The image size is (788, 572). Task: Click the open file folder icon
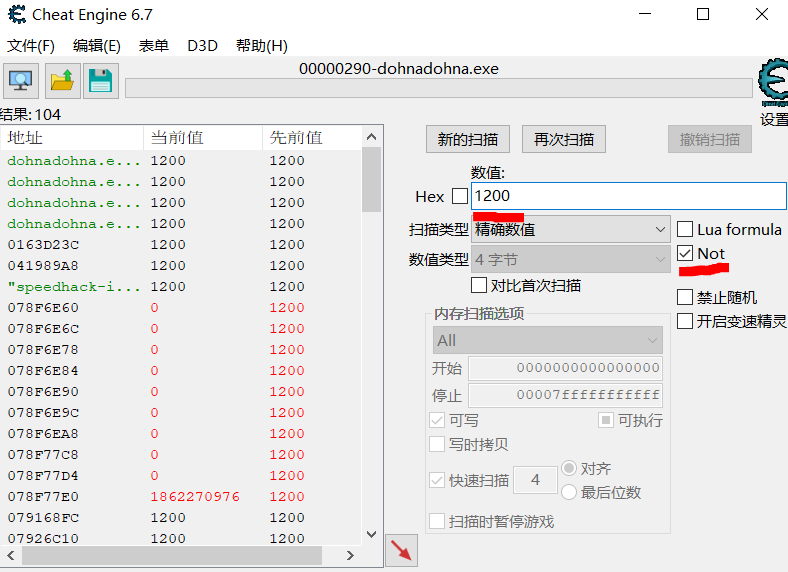(x=61, y=80)
